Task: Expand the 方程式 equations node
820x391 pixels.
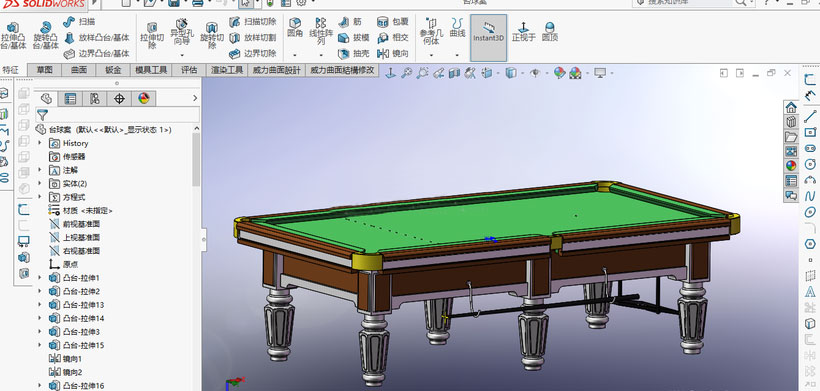Action: [x=40, y=197]
